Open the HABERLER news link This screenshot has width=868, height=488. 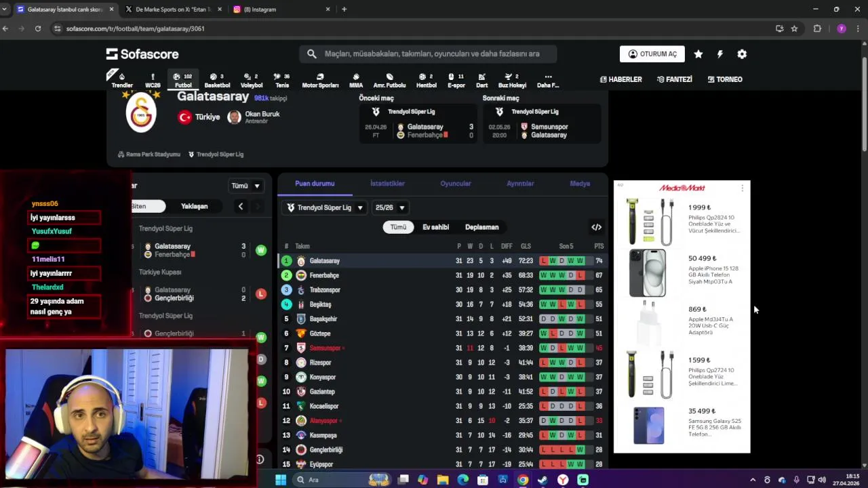(620, 79)
